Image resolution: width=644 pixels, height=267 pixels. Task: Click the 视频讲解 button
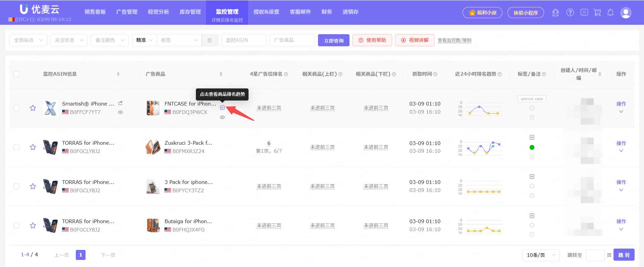pos(415,40)
